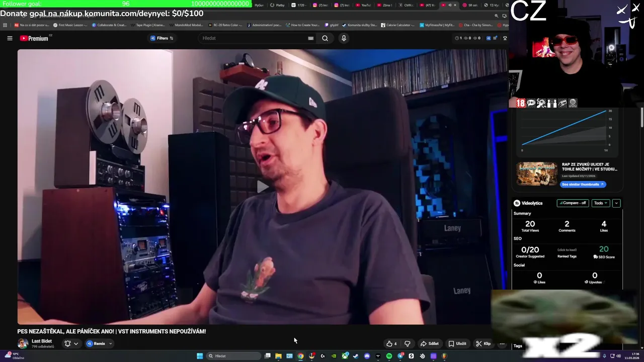Click the taskbar volume speaker icon
The image size is (644, 362).
pyautogui.click(x=618, y=356)
